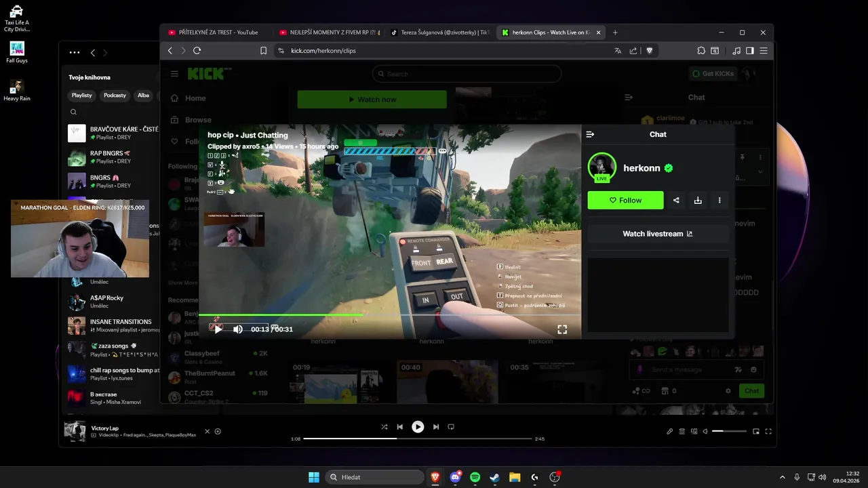Switch to NEJLEPŠÍ MOMENTY Z FIVEM tab

330,33
